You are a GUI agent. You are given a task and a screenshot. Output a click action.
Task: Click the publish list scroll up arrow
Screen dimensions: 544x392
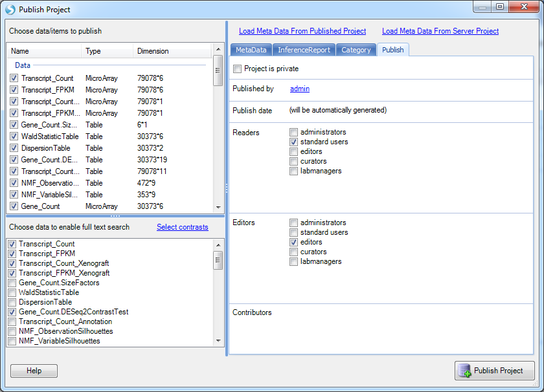click(218, 49)
